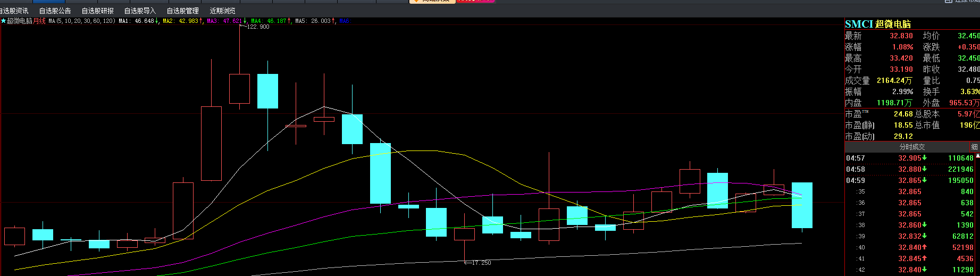980x276 pixels.
Task: Click the 昨收 label
Action: pyautogui.click(x=931, y=69)
